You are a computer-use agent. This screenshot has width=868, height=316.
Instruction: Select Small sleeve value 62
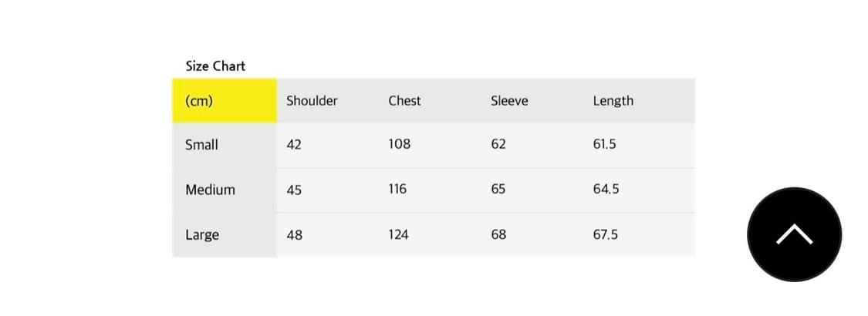[x=498, y=144]
